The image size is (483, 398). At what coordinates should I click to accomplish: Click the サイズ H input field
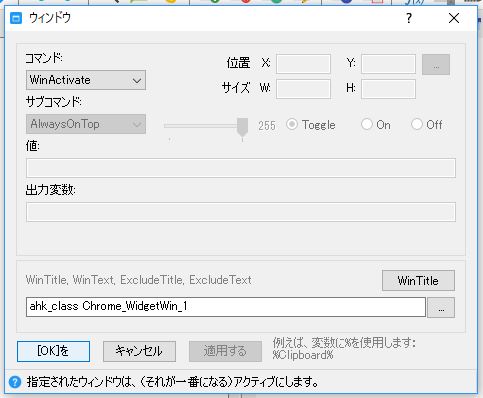pyautogui.click(x=388, y=89)
